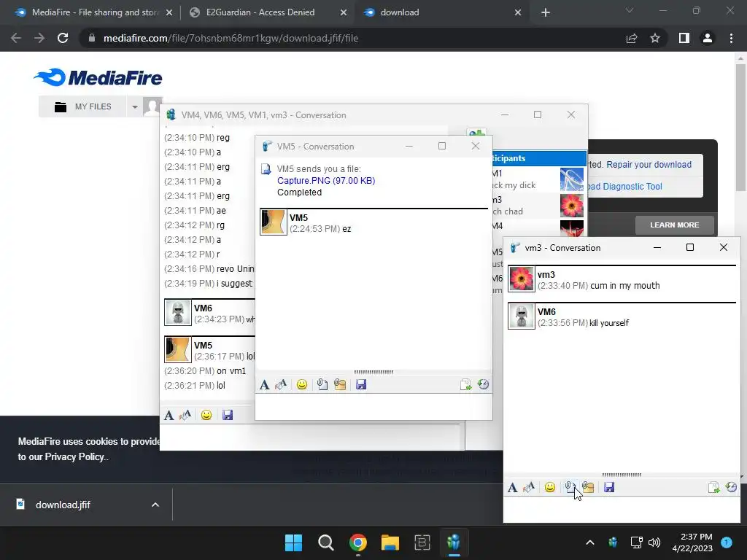This screenshot has width=747, height=560.
Task: Click send file paperclip icon in vm3 conversation
Action: tap(570, 487)
